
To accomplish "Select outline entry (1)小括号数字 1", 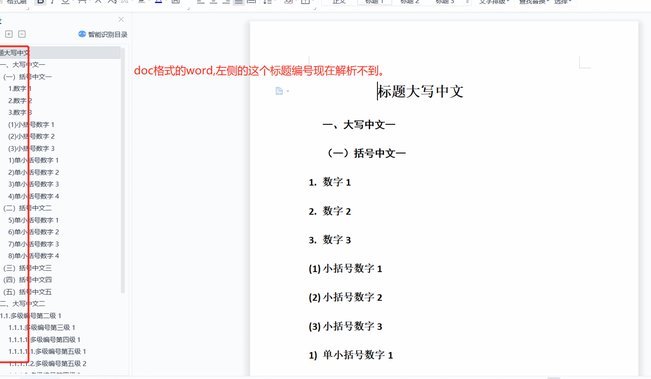I will (31, 125).
